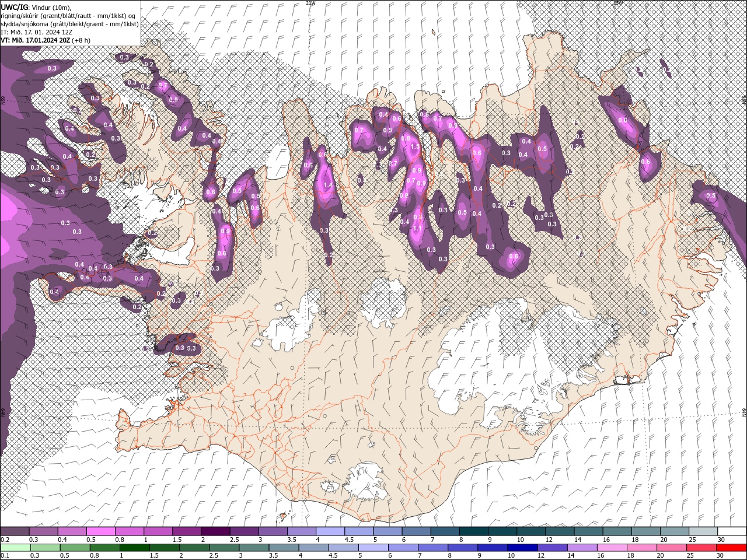Select the bottom legend swatch labeled 14
Image resolution: width=747 pixels, height=560 pixels.
click(581, 548)
